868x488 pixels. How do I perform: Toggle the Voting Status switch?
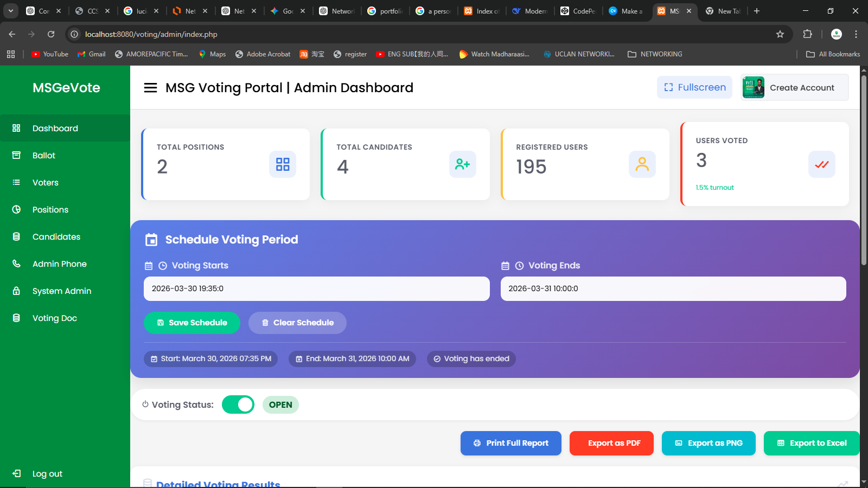pos(238,404)
